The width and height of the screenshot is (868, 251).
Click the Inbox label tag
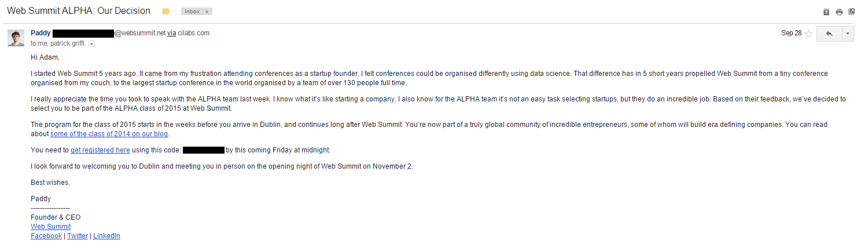(192, 12)
